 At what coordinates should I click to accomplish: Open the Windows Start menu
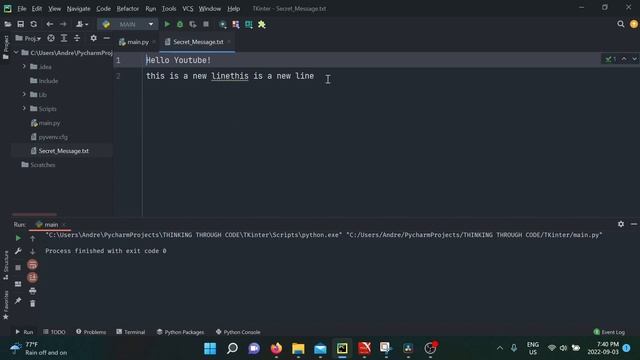[210, 348]
